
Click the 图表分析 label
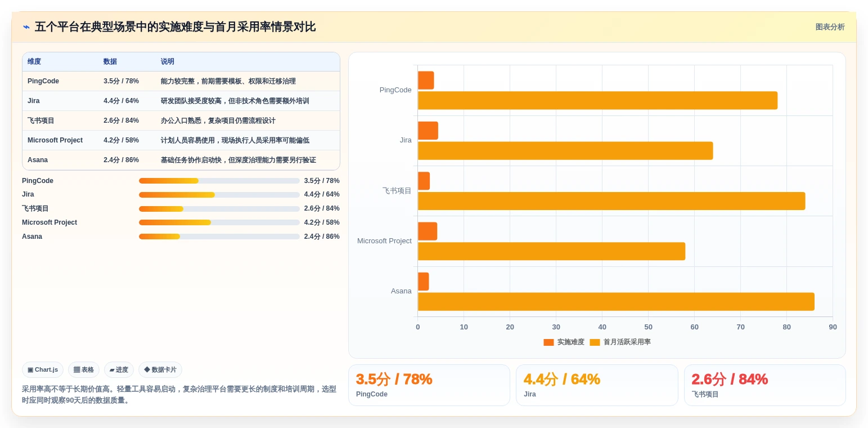(x=830, y=27)
